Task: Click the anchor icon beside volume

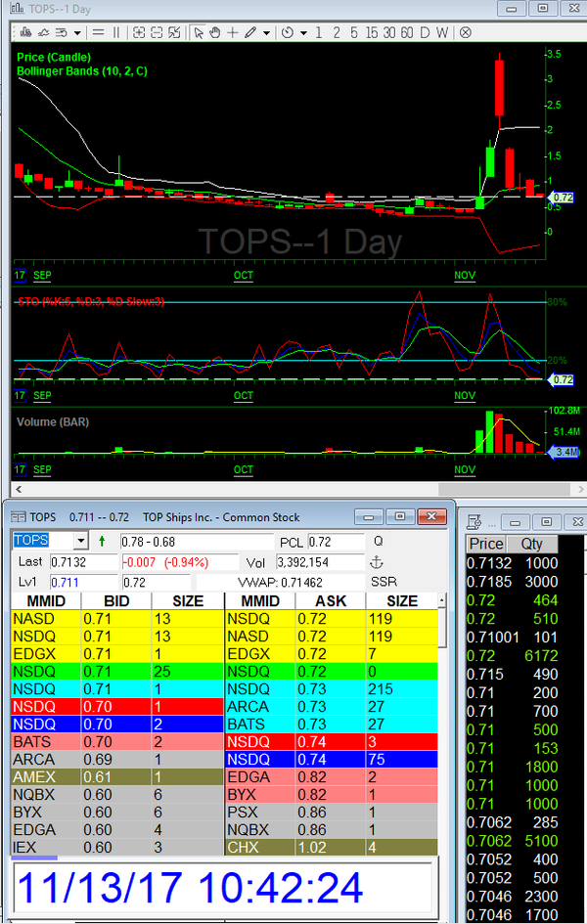Action: click(374, 562)
